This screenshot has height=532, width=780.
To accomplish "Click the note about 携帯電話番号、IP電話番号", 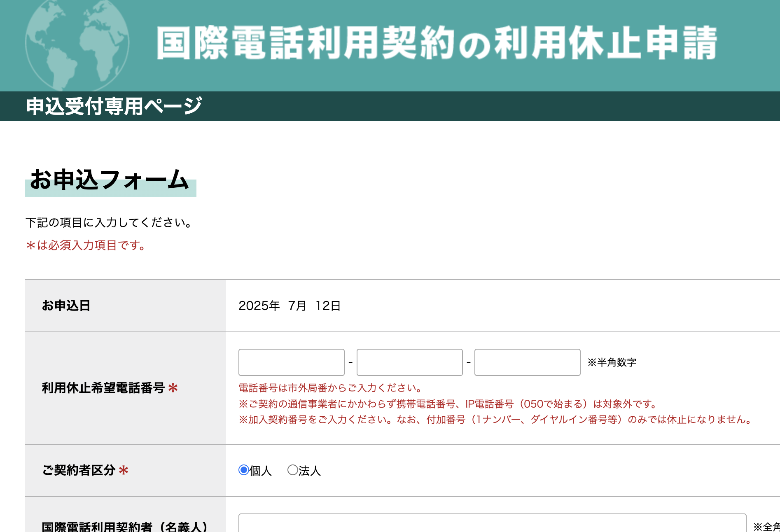I will click(449, 404).
